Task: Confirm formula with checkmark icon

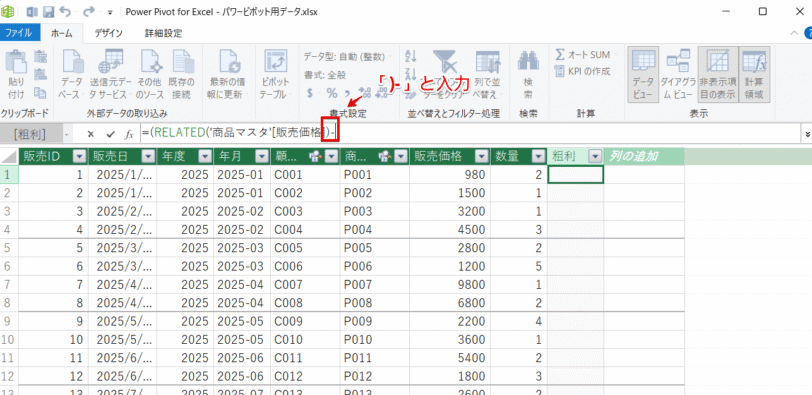Action: (110, 134)
